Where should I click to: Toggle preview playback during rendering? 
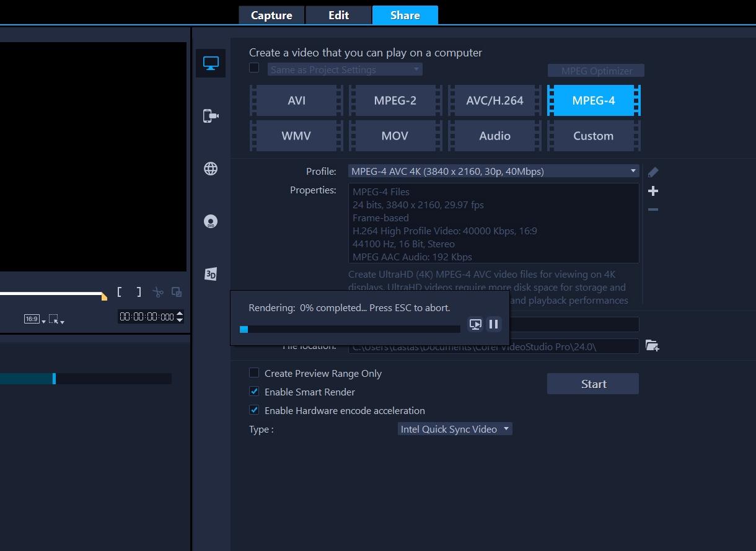click(x=475, y=324)
